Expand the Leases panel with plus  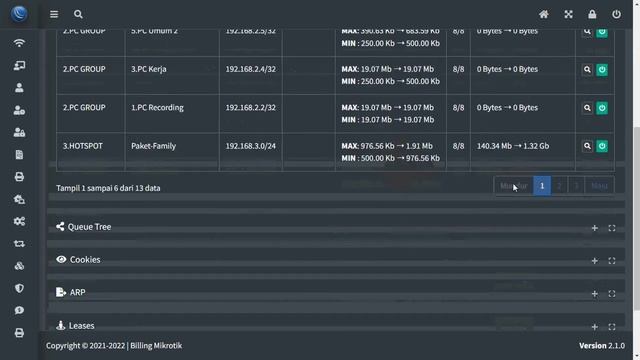(x=595, y=327)
